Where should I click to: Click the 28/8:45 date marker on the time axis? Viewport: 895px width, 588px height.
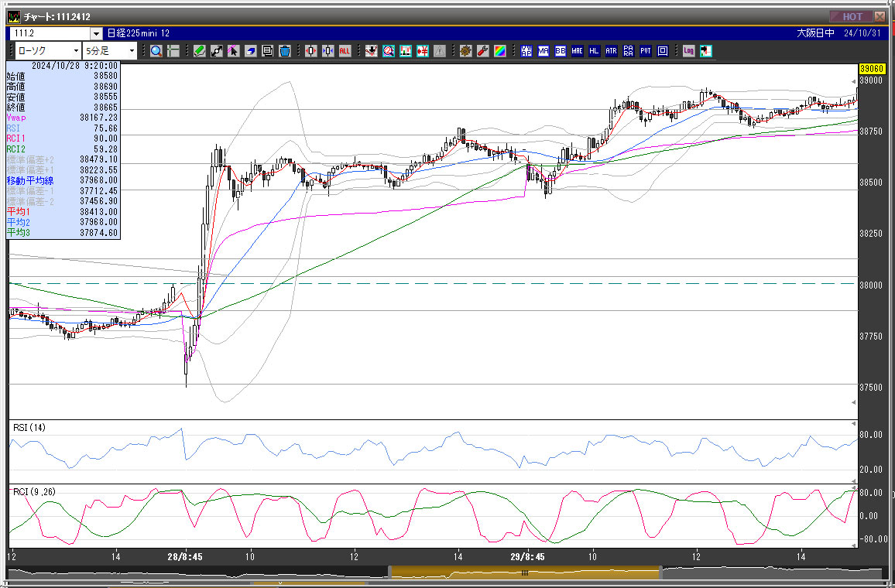pyautogui.click(x=185, y=556)
